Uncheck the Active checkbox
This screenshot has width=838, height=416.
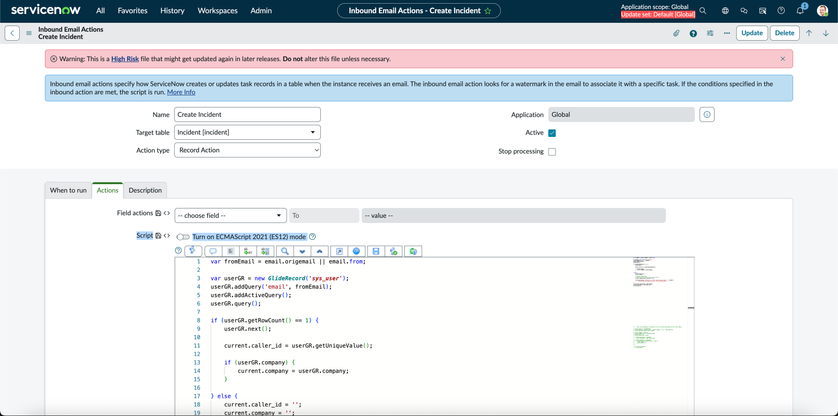[552, 133]
